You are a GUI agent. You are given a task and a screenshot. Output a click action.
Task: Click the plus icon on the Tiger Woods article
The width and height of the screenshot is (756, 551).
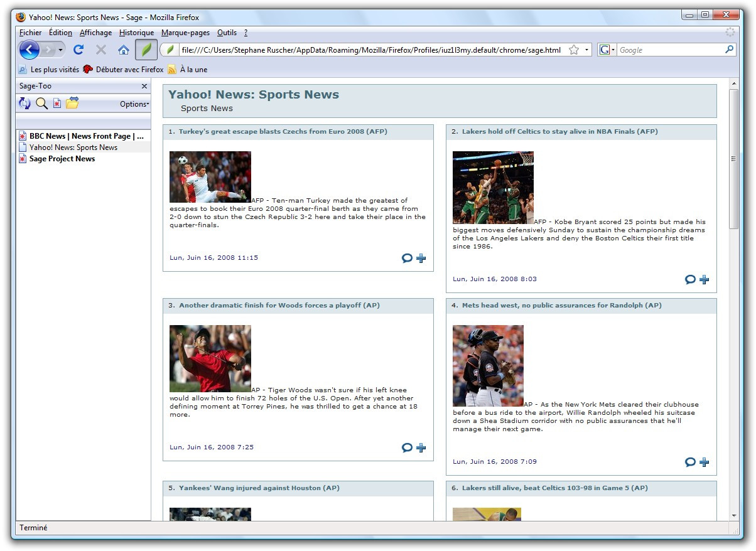[421, 447]
